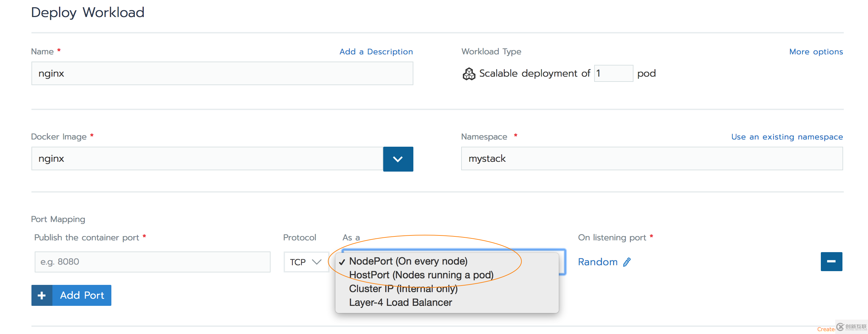
Task: Click the container port field e.g. 8080
Action: (152, 262)
